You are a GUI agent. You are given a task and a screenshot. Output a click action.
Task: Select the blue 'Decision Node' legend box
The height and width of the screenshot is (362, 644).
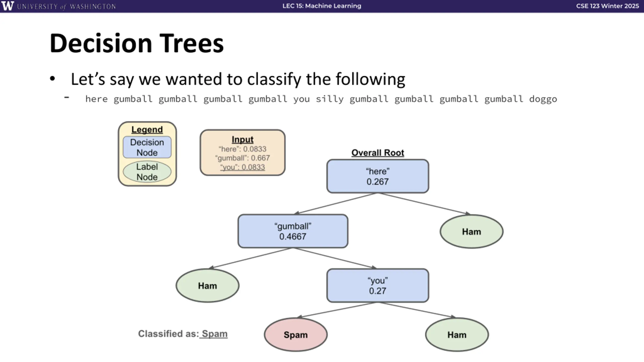click(x=147, y=147)
